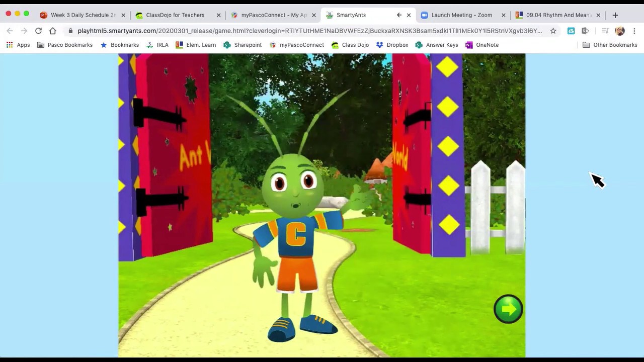The image size is (644, 362).
Task: Switch to the myPascoConnect tab
Action: [274, 15]
